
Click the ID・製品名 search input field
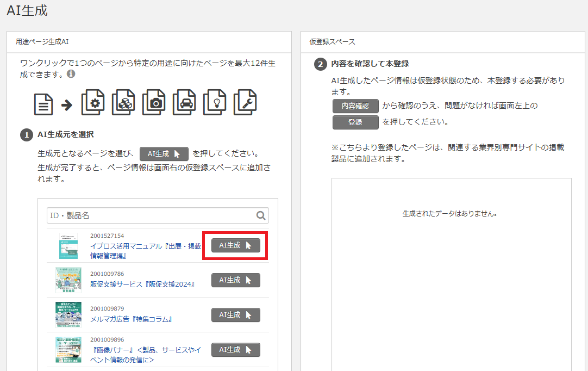pos(136,215)
